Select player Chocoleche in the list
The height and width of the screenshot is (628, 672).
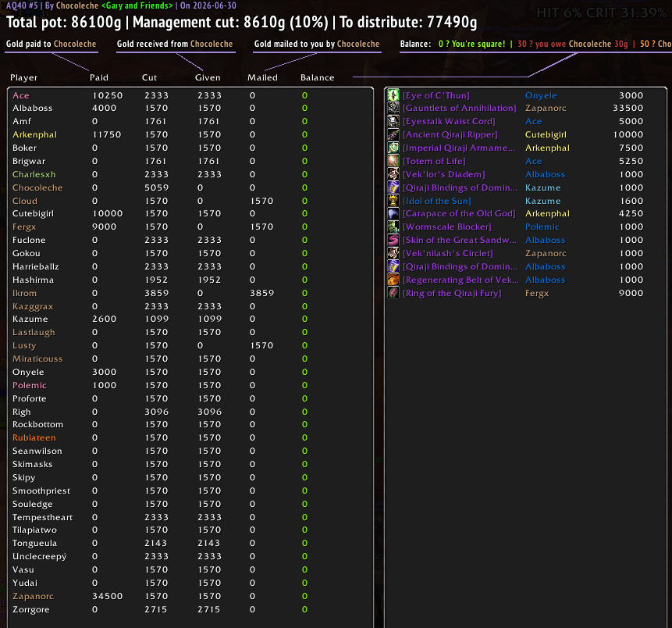click(37, 188)
